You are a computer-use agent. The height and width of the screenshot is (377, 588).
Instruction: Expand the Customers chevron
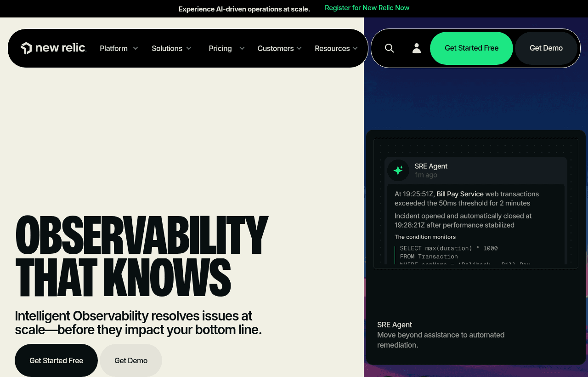[x=299, y=48]
